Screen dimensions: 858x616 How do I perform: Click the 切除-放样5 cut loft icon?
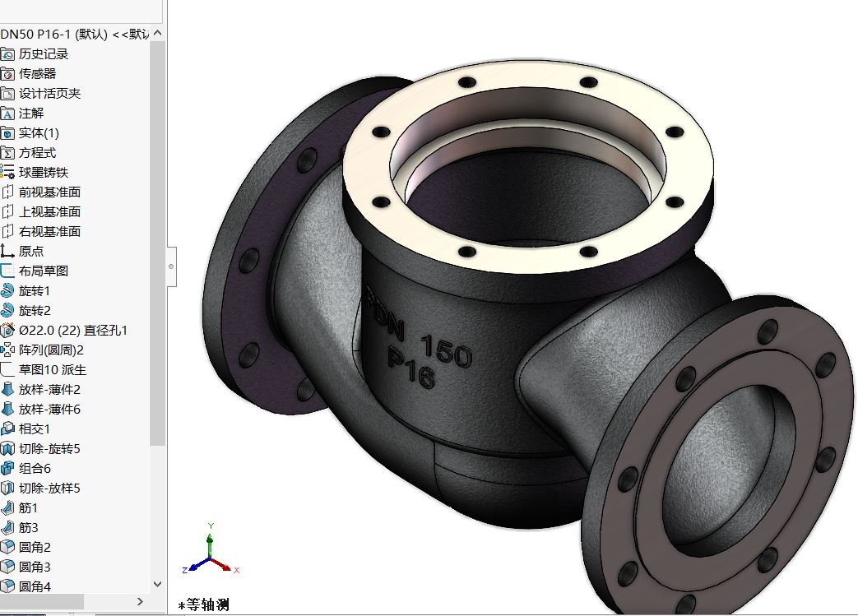[x=7, y=488]
